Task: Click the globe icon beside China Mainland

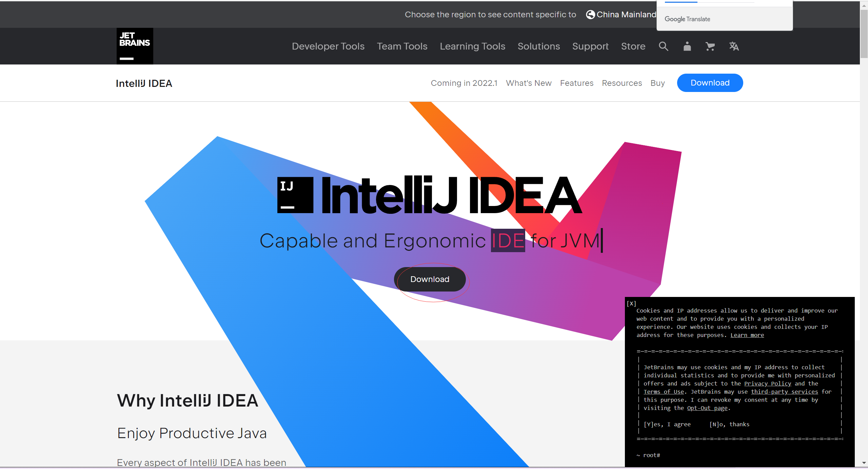Action: coord(590,15)
